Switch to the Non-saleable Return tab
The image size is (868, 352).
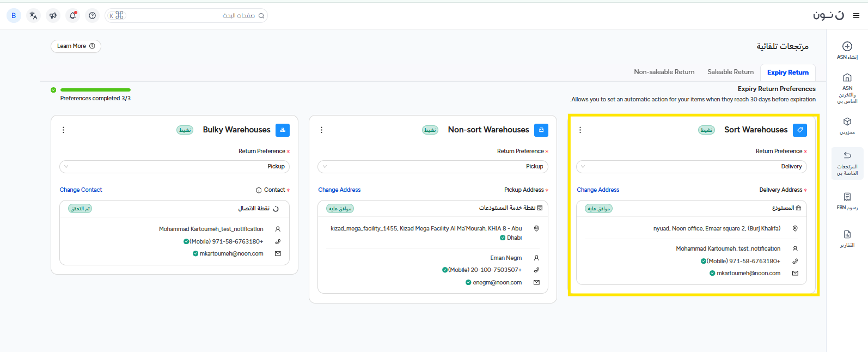pos(664,72)
